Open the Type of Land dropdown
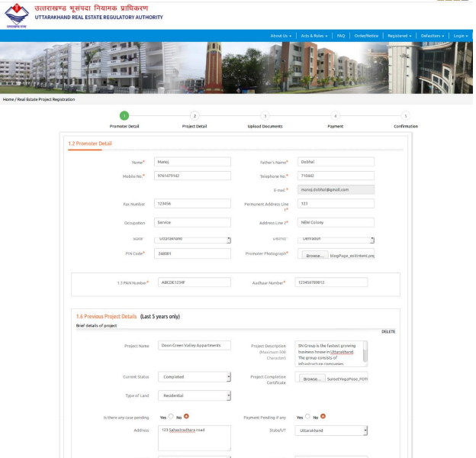This screenshot has height=458, width=476. (195, 395)
